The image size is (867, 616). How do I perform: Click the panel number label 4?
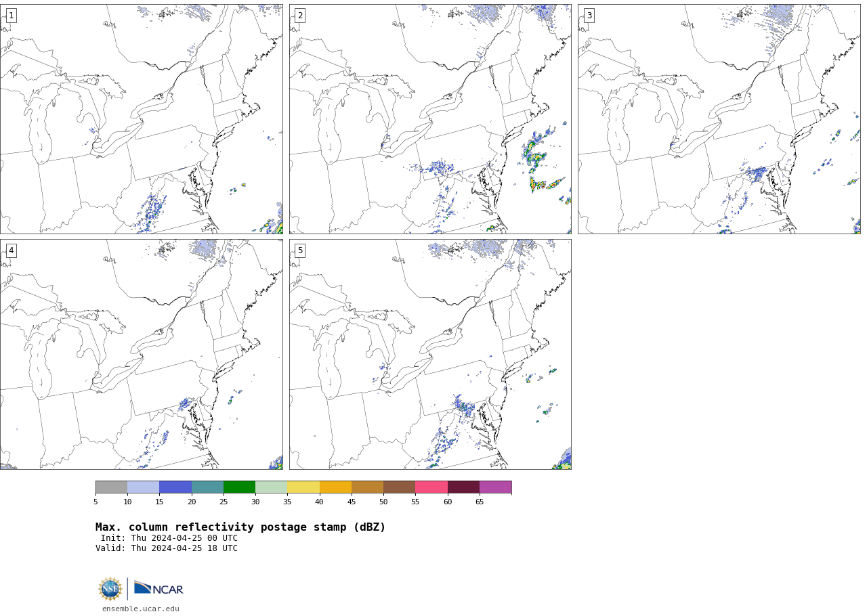coord(11,250)
